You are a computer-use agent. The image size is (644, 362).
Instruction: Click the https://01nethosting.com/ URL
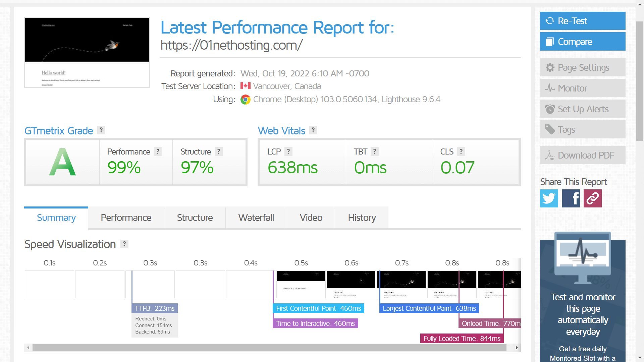(x=231, y=45)
